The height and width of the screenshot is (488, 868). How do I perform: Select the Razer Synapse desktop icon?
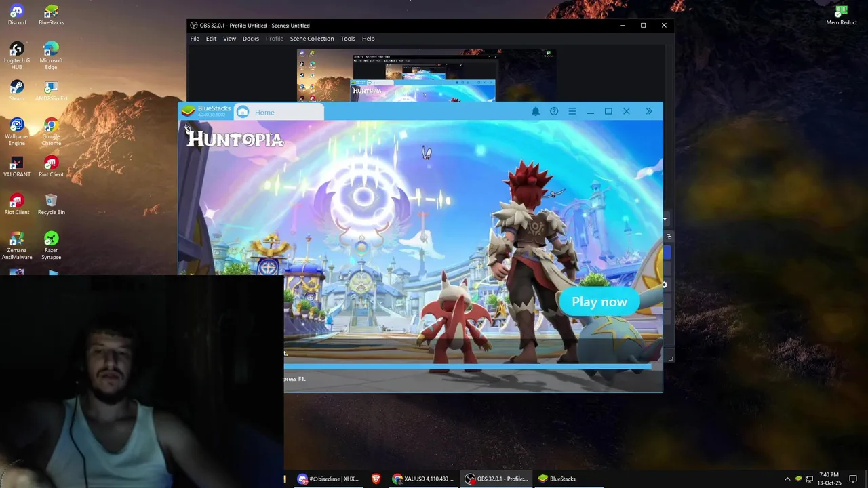click(x=52, y=245)
